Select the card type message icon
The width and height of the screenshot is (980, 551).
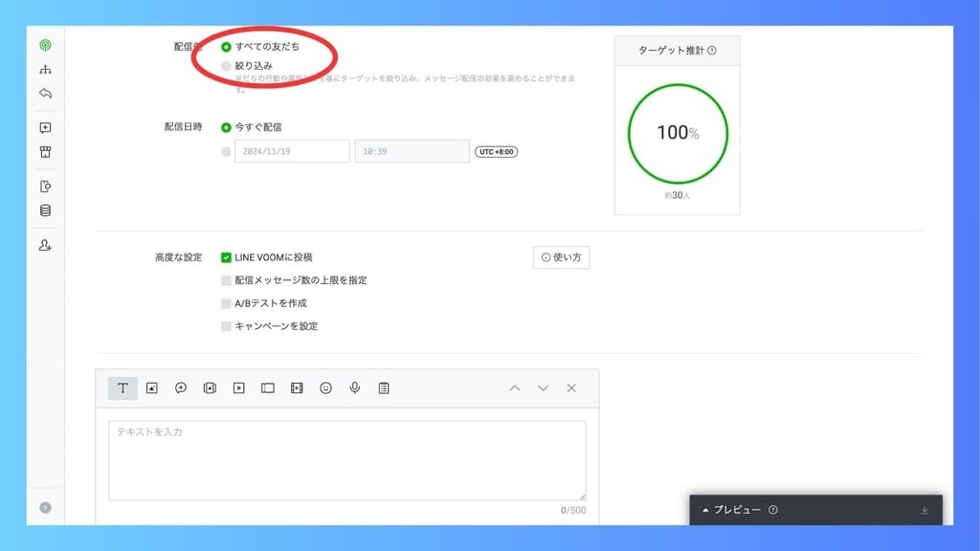point(268,388)
